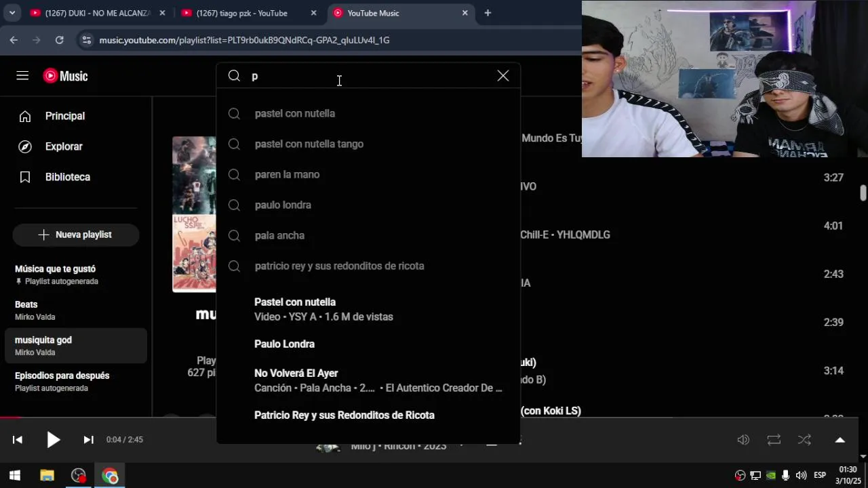Toggle repeat mode
Image resolution: width=868 pixels, height=488 pixels.
[774, 440]
